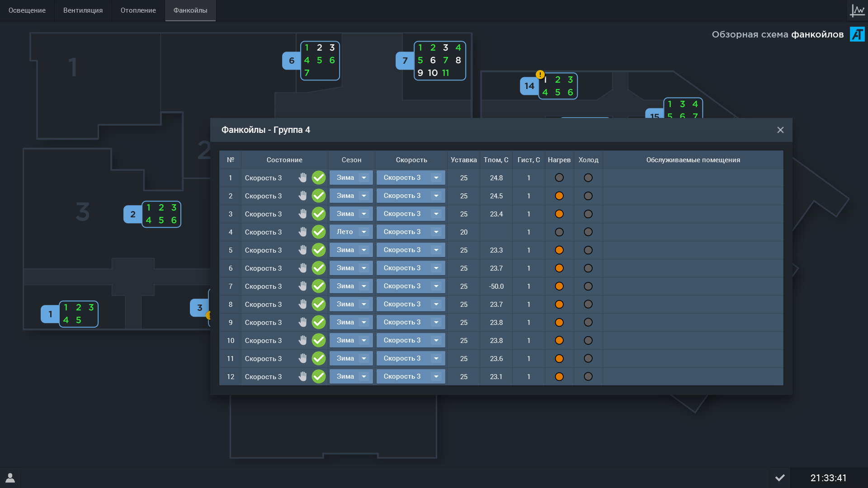Image resolution: width=868 pixels, height=488 pixels.
Task: Open fan coil group 14 badge
Action: pos(529,86)
